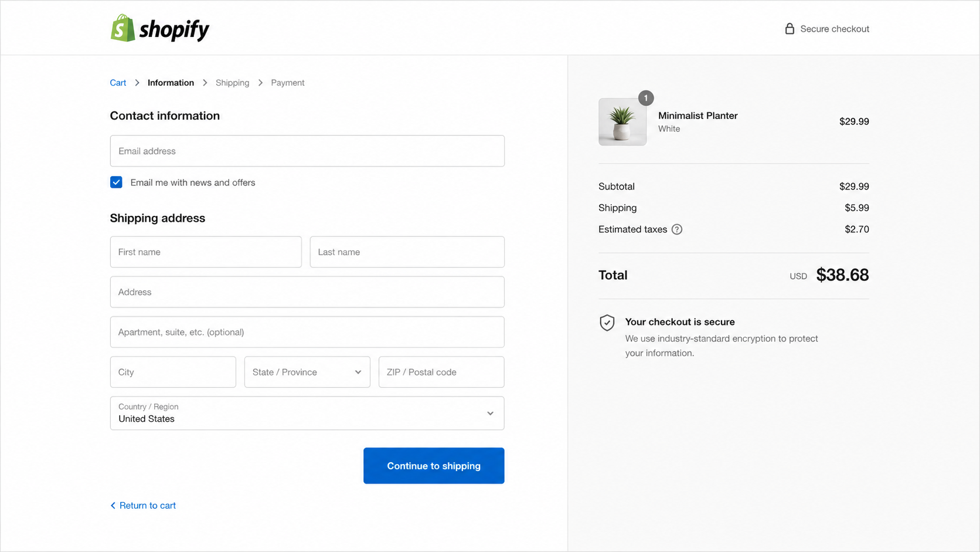980x552 pixels.
Task: Click the Subtotal label
Action: tap(617, 187)
